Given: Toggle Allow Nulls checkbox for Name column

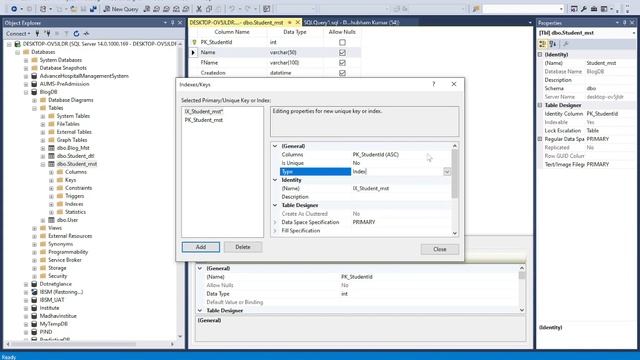Looking at the screenshot, I should point(342,53).
